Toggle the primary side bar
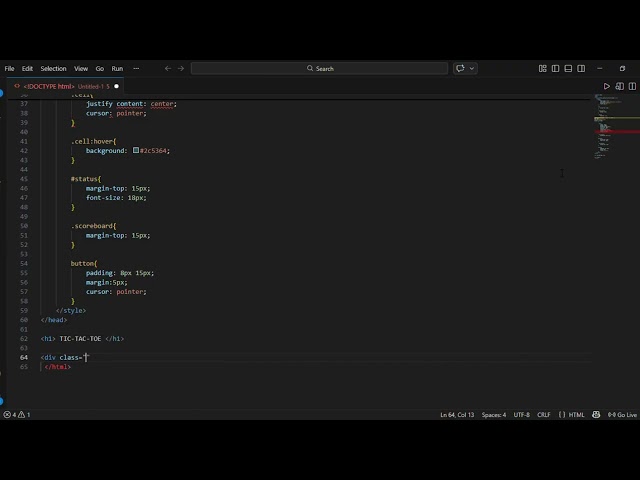The width and height of the screenshot is (640, 480). point(556,69)
